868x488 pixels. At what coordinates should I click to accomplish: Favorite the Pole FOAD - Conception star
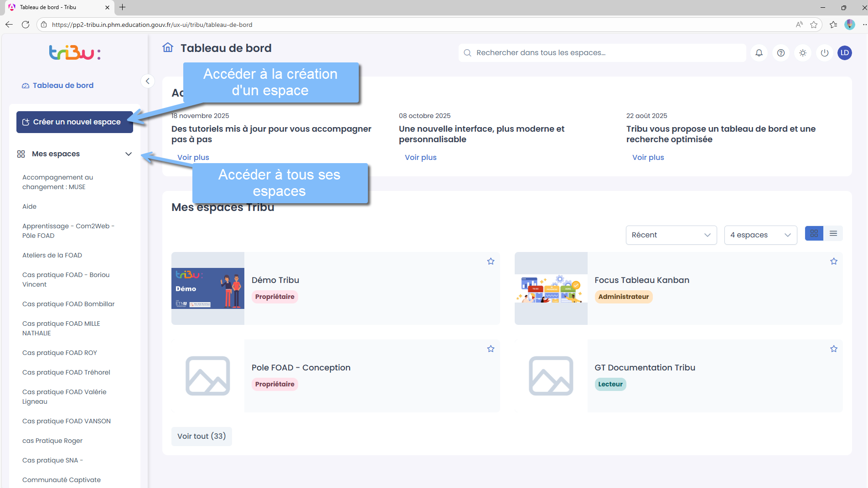491,349
